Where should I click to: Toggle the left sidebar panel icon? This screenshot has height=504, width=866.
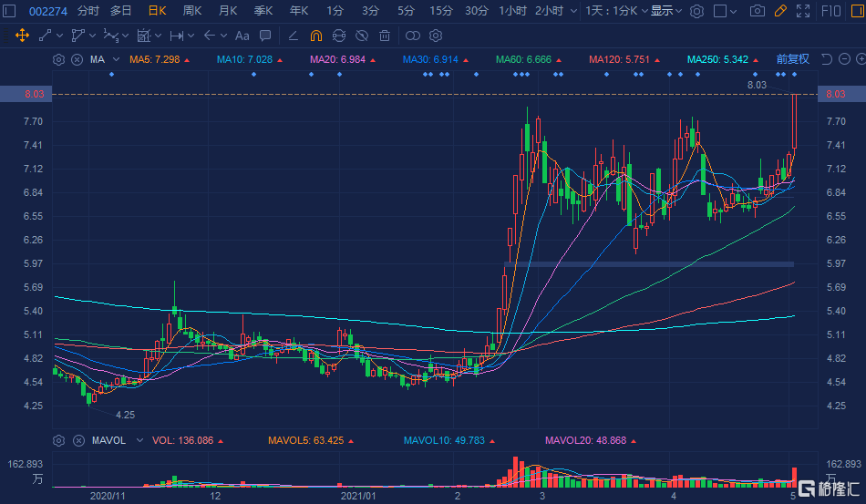click(x=9, y=11)
